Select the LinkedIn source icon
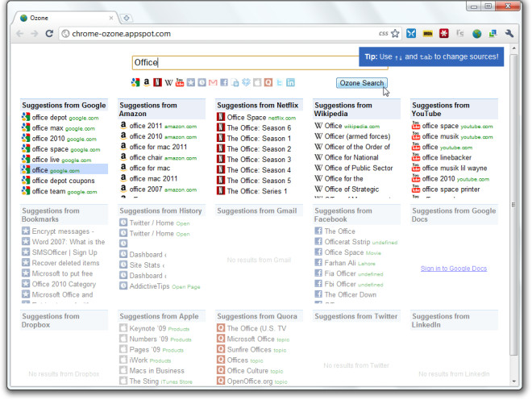The width and height of the screenshot is (532, 400). pyautogui.click(x=290, y=82)
